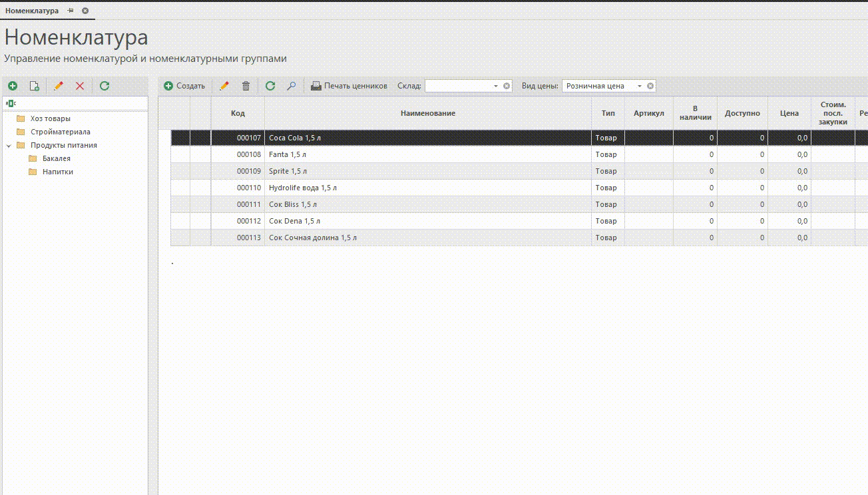Edit selected item with pencil icon beside Создать
This screenshot has height=495, width=868.
[x=224, y=86]
